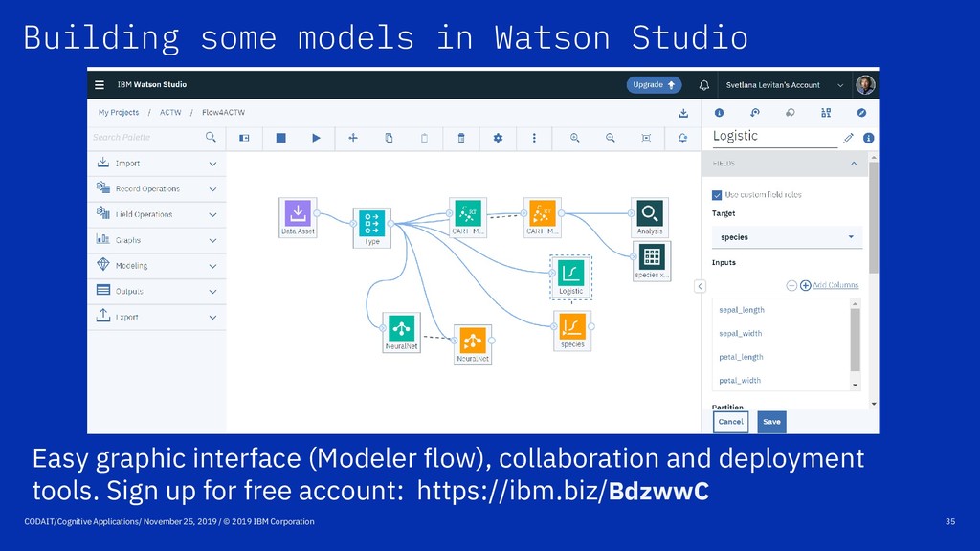Open the Target species dropdown
This screenshot has width=980, height=551.
[x=787, y=237]
